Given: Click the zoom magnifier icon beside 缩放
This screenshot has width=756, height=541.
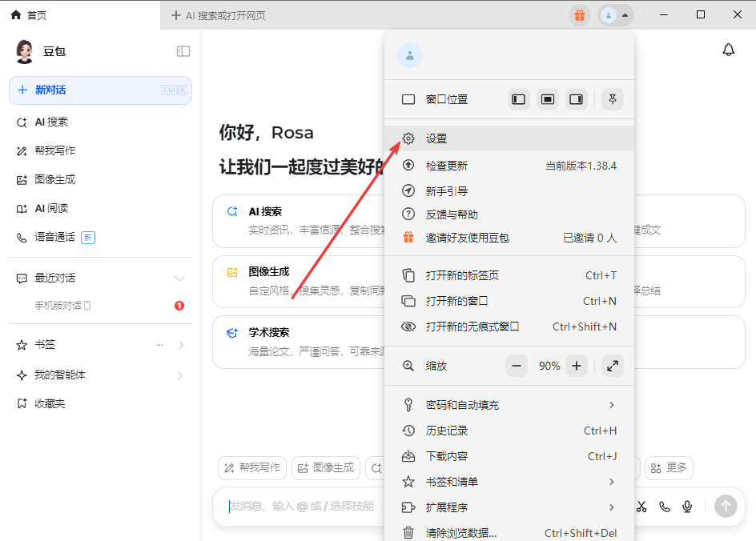Looking at the screenshot, I should tap(408, 366).
